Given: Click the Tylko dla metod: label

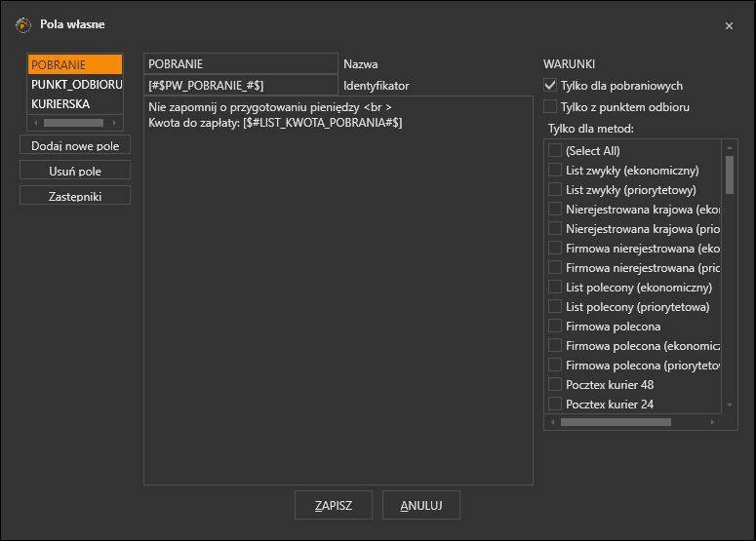Looking at the screenshot, I should [590, 129].
